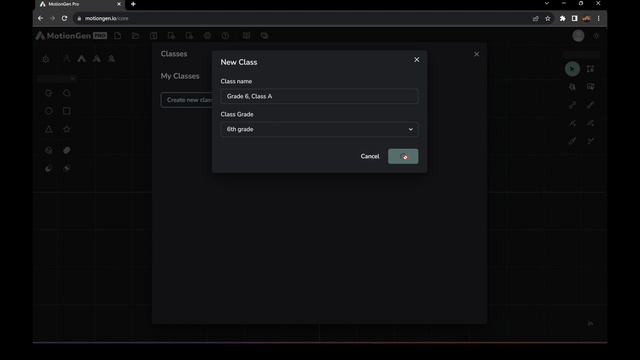Click the gear icon in left panel
640x360 pixels.
[46, 59]
